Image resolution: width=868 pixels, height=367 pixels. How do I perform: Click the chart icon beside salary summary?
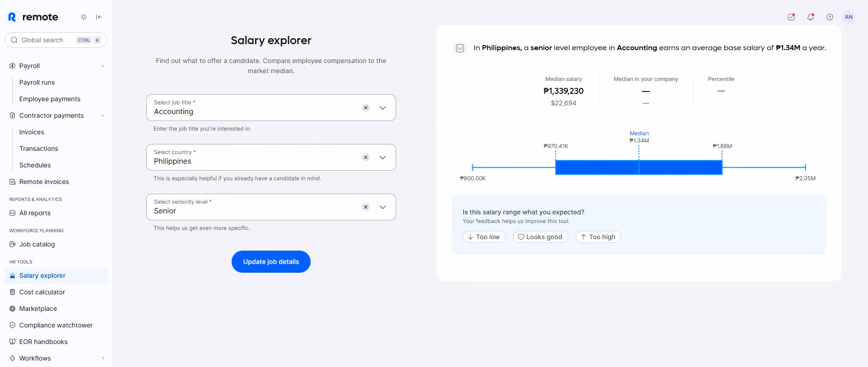point(460,48)
